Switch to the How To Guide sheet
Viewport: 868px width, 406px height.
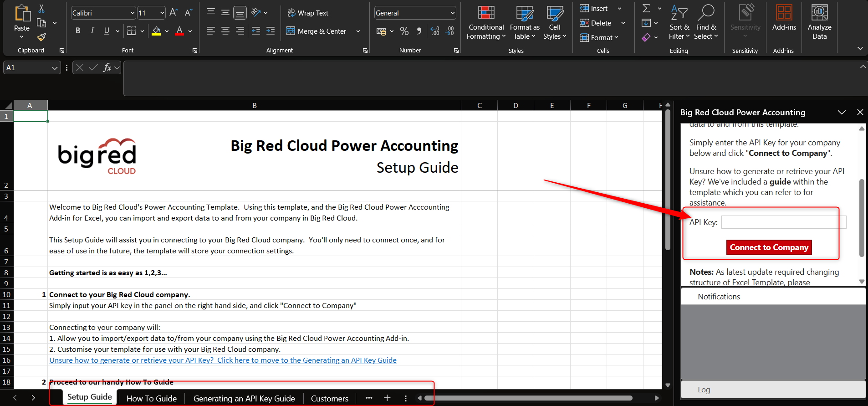pos(152,399)
